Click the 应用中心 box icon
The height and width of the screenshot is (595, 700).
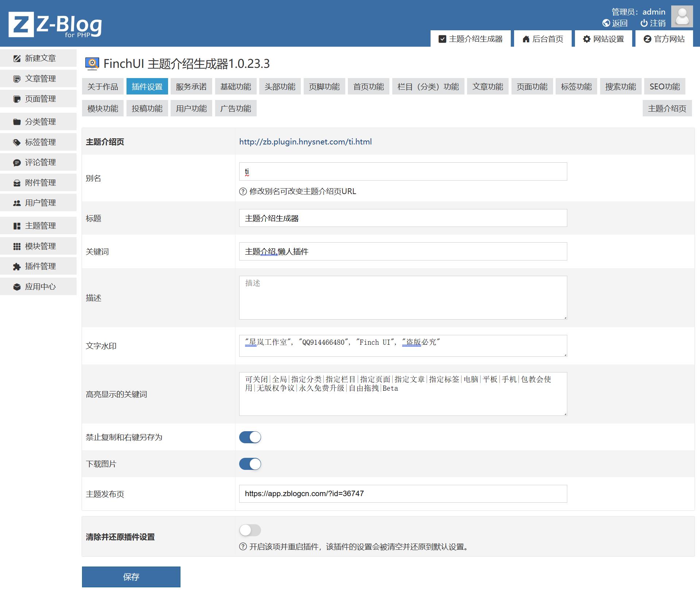[17, 287]
